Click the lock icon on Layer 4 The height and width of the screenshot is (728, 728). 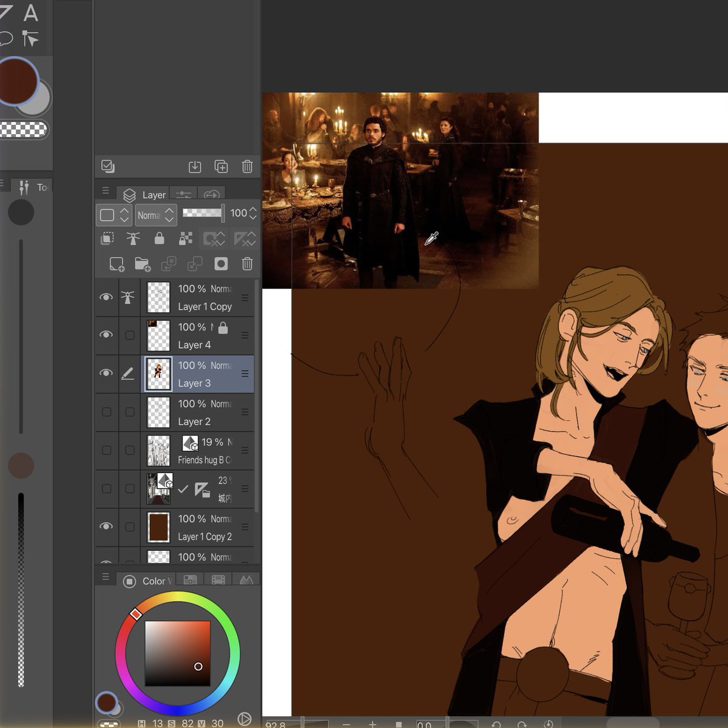pyautogui.click(x=223, y=328)
